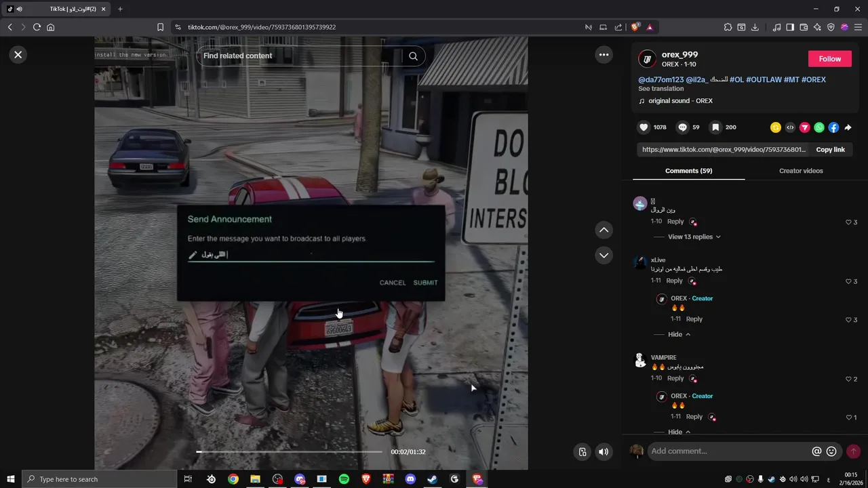Viewport: 868px width, 488px height.
Task: Click the embed code icon
Action: coord(790,127)
